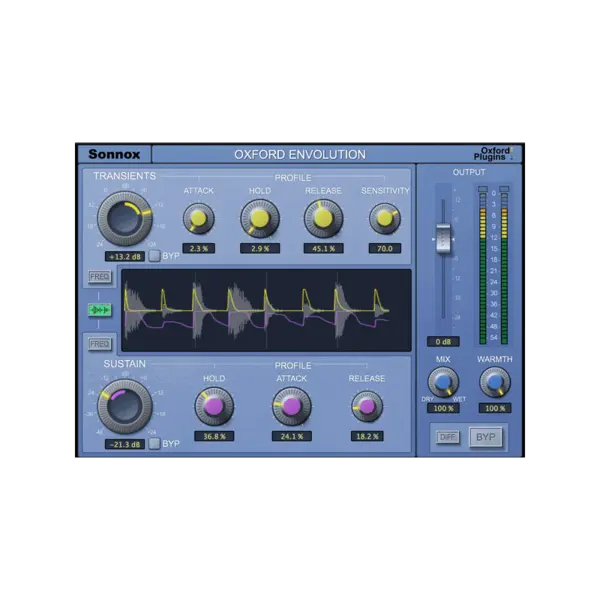The height and width of the screenshot is (600, 600).
Task: Click the Warmth 100 % value field
Action: [x=495, y=408]
